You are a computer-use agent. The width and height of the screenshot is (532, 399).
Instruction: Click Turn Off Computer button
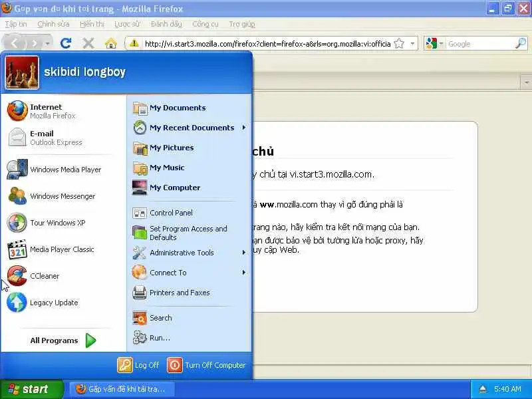point(206,365)
